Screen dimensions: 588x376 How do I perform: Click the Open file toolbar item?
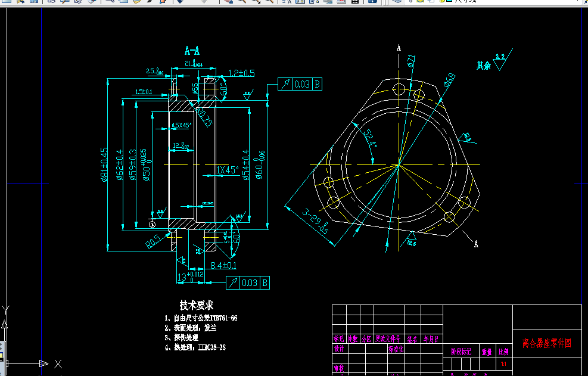pos(19,3)
